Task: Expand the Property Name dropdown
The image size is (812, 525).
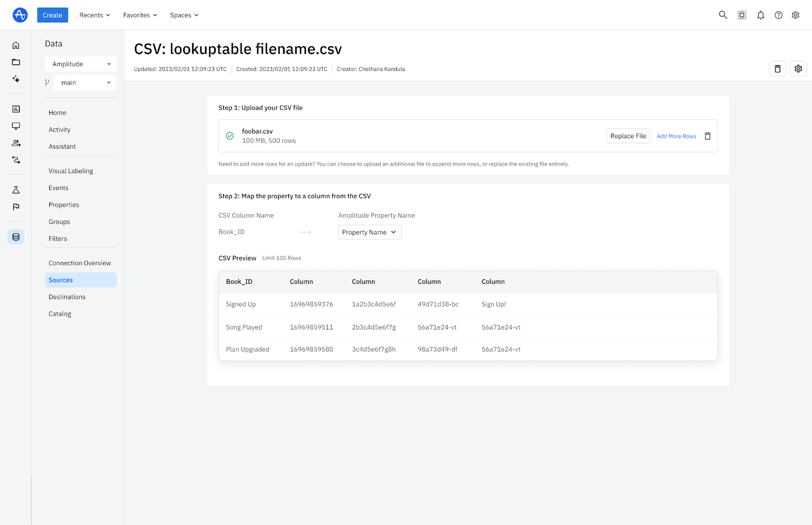Action: (x=369, y=232)
